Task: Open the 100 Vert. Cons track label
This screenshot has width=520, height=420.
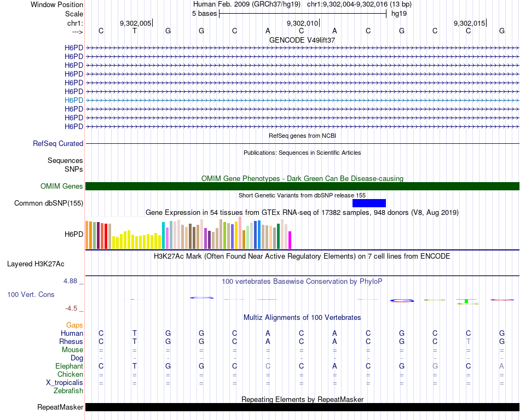Action: pos(31,295)
